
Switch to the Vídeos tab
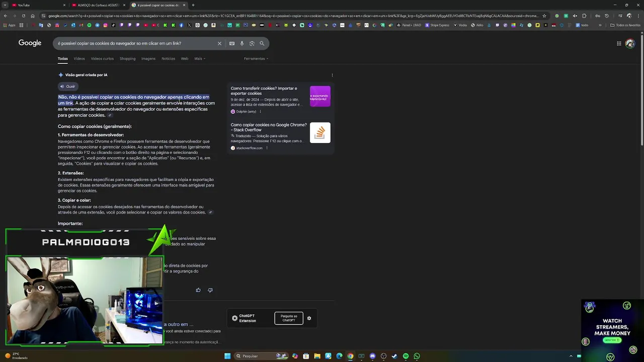[x=79, y=59]
